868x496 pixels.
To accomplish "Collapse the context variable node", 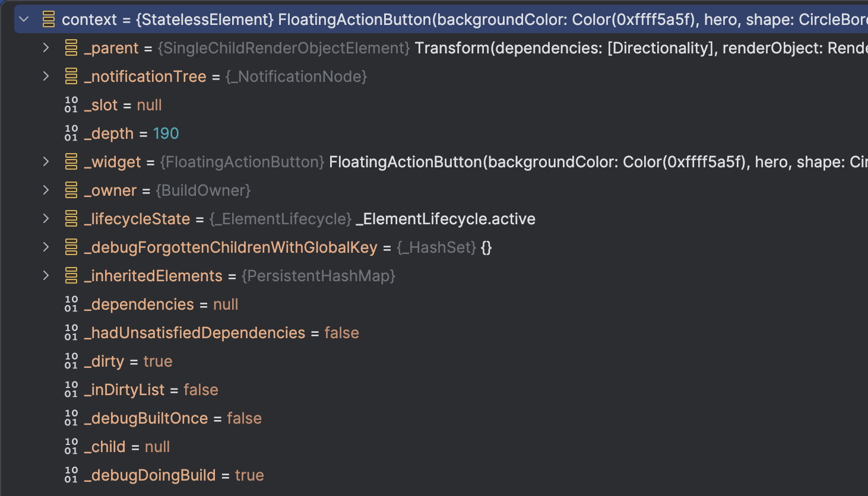I will click(x=23, y=18).
